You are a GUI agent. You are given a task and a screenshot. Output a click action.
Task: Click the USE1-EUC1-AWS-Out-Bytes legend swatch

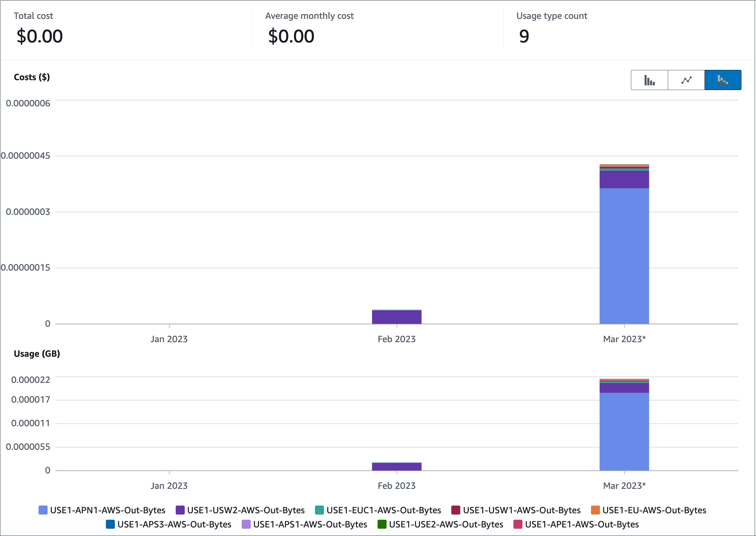319,510
